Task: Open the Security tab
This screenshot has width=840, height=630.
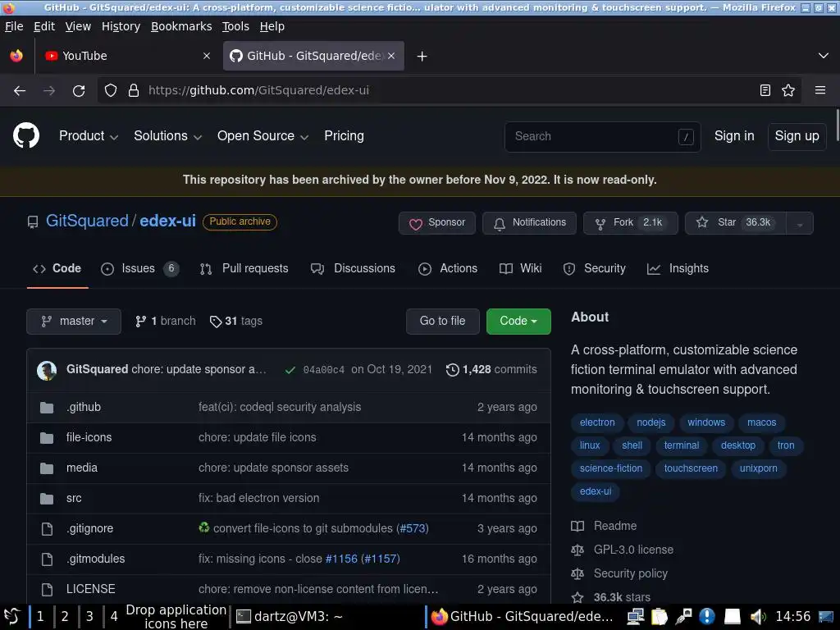Action: point(594,269)
